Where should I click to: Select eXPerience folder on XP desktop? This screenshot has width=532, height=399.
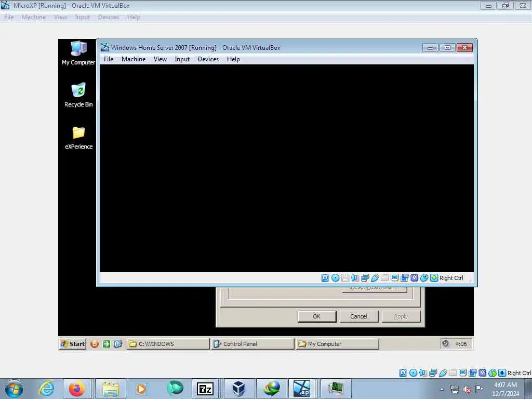coord(78,137)
